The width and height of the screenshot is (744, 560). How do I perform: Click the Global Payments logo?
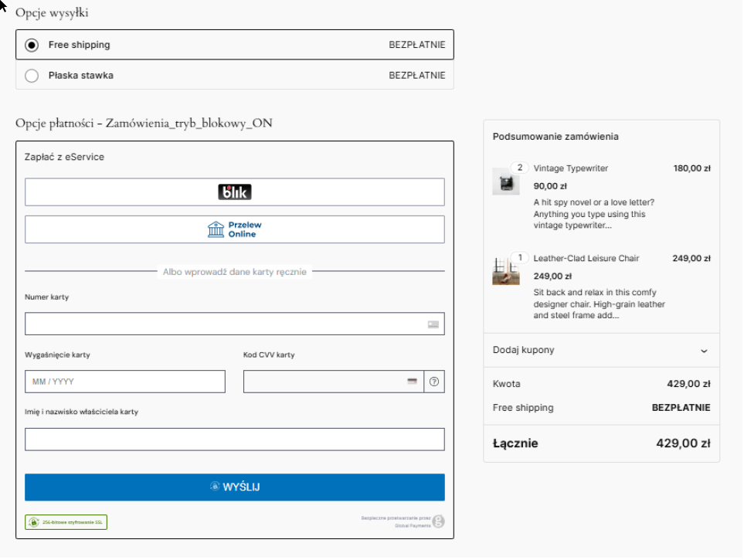click(x=438, y=521)
